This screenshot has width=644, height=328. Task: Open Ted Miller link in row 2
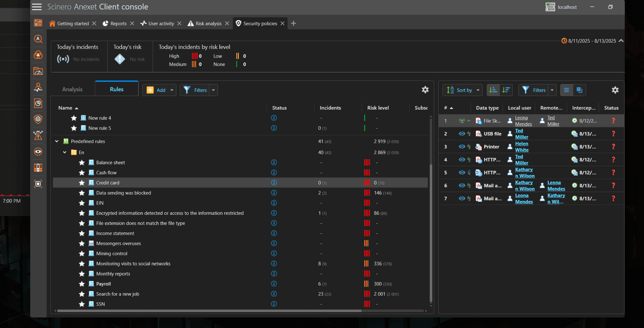[x=522, y=134]
